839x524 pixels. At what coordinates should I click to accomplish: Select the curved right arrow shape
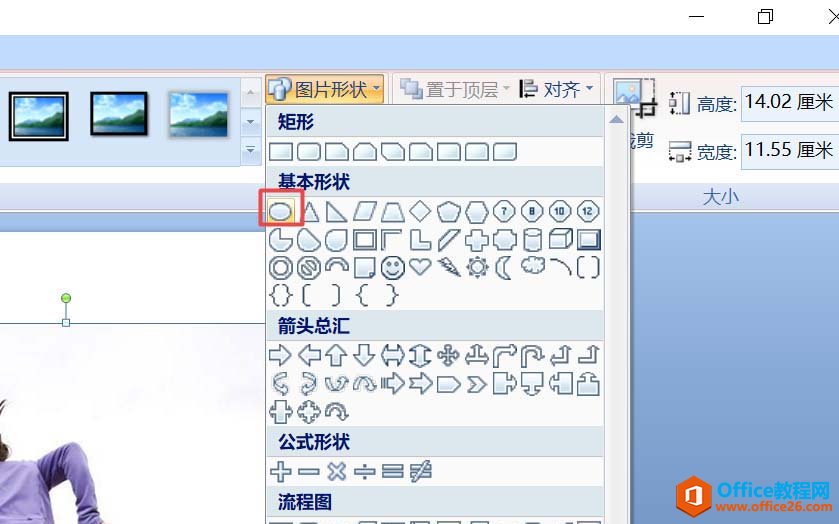(280, 384)
